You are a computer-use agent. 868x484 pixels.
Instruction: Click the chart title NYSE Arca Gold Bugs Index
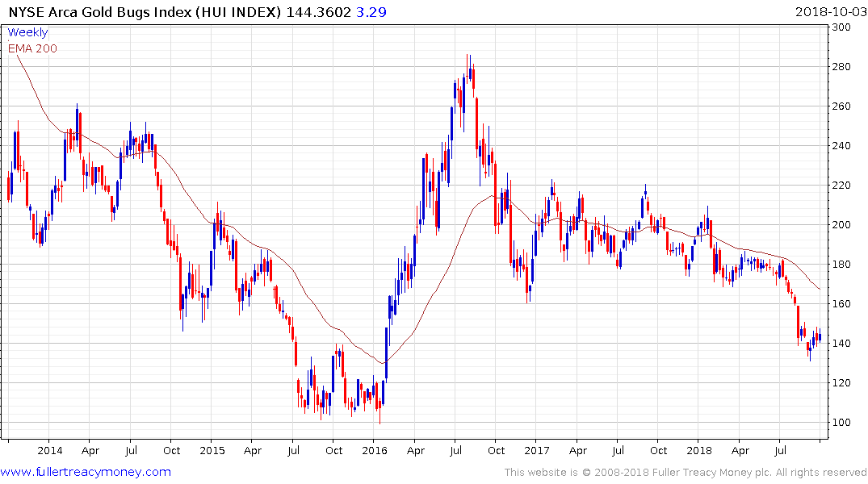click(x=99, y=11)
